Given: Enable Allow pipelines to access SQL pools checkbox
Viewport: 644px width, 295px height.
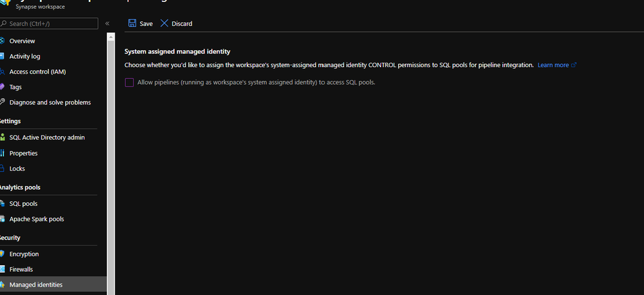Looking at the screenshot, I should coord(130,83).
